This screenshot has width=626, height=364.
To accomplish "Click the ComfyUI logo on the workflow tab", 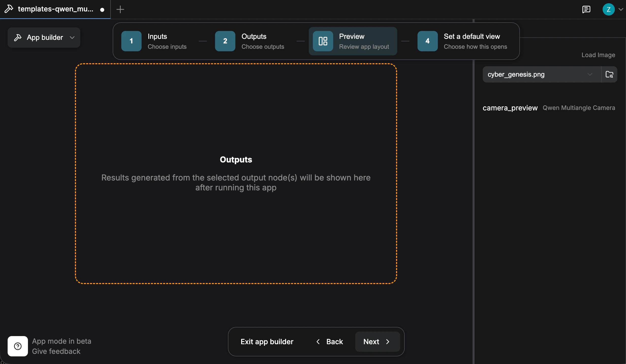I will click(9, 9).
